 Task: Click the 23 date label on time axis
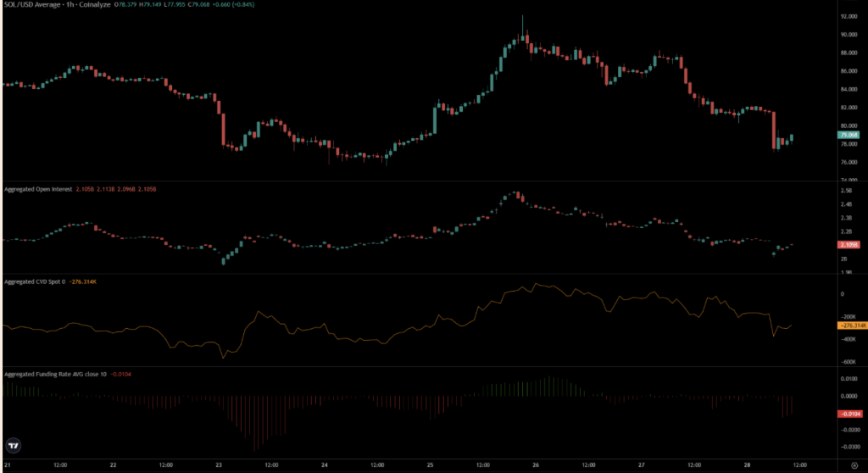pyautogui.click(x=218, y=466)
